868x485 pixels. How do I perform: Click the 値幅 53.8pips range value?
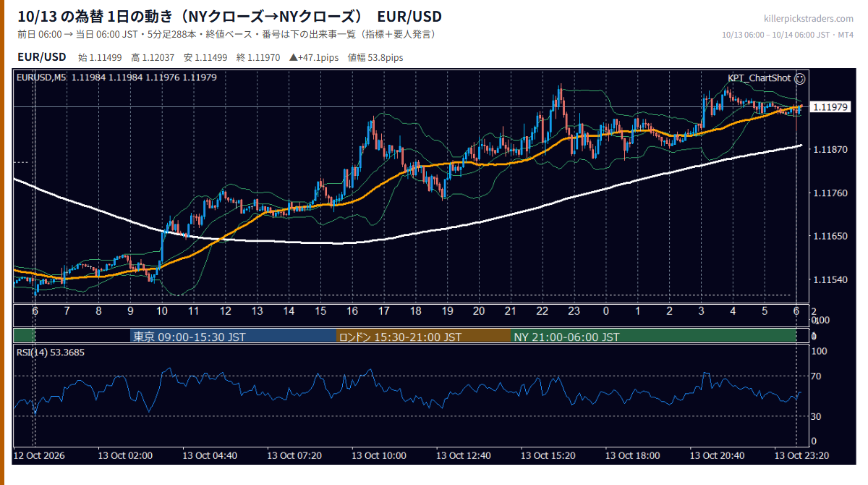(x=375, y=57)
